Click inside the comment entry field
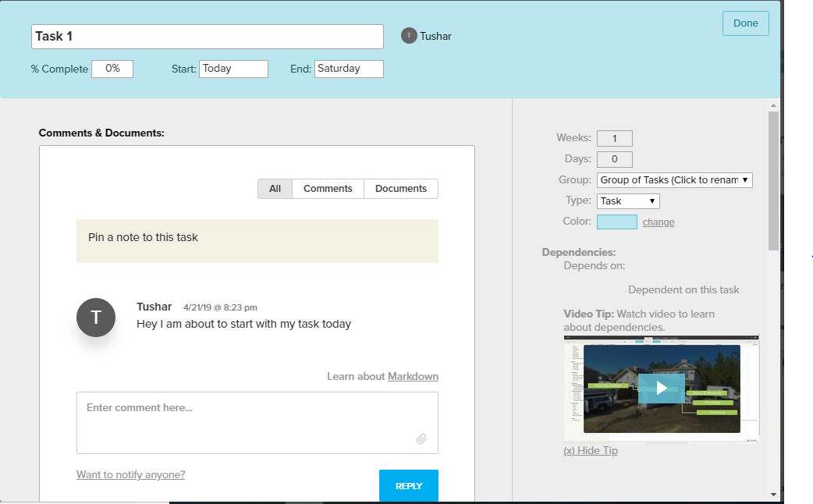 [x=257, y=417]
